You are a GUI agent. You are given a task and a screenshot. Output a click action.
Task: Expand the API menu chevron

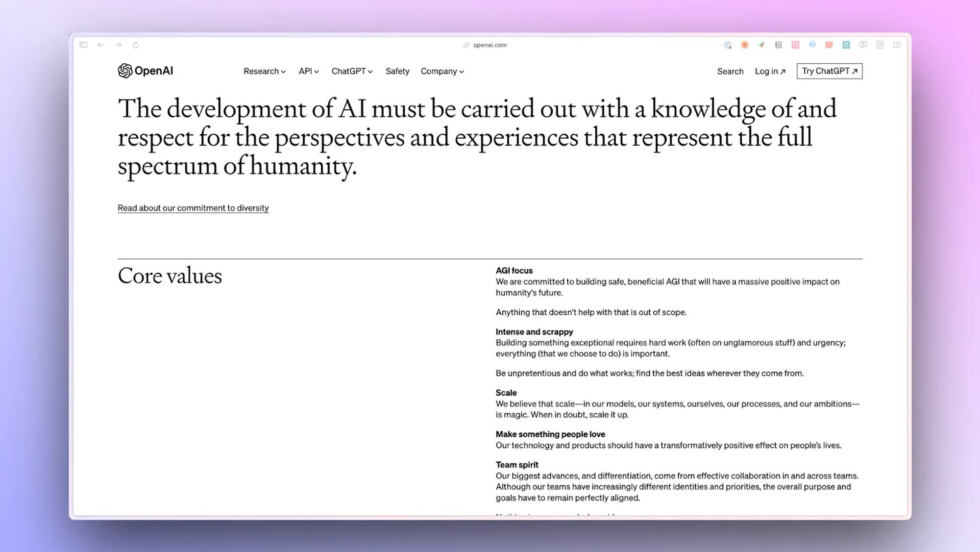(x=317, y=72)
